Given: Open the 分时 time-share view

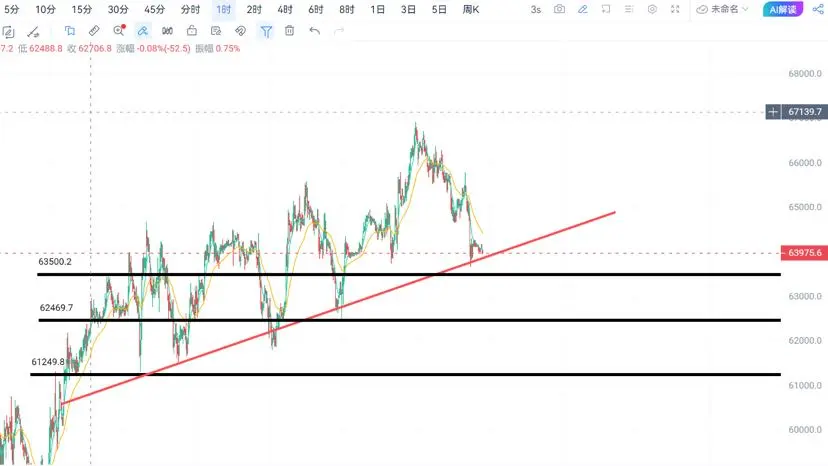Looking at the screenshot, I should click(x=190, y=10).
